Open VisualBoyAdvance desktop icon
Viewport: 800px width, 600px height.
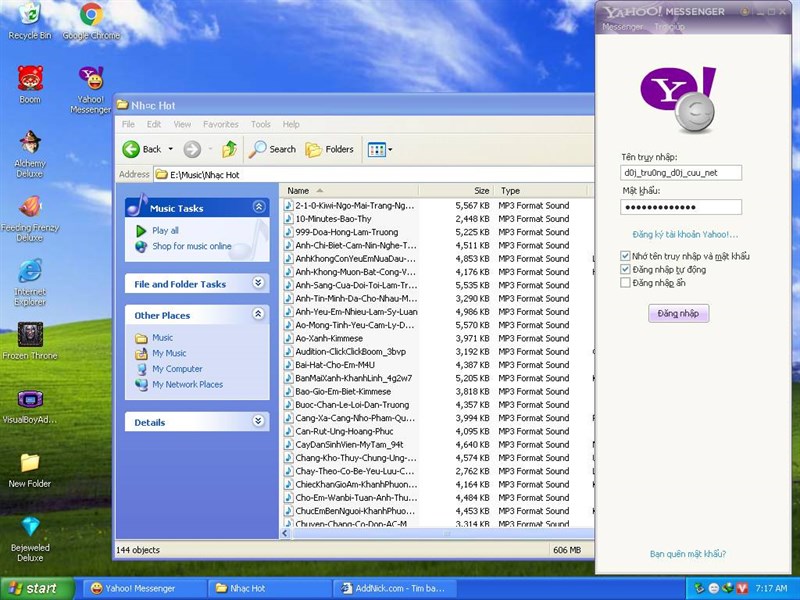(x=30, y=407)
